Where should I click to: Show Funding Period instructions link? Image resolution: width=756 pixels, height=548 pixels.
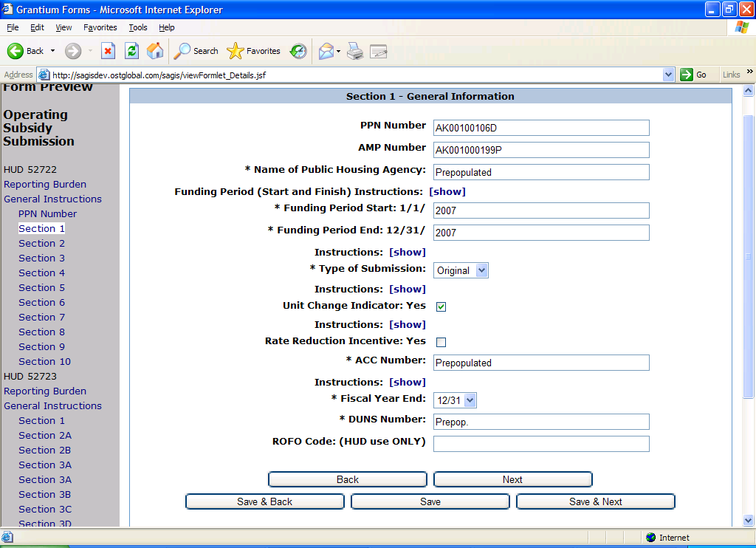tap(447, 191)
